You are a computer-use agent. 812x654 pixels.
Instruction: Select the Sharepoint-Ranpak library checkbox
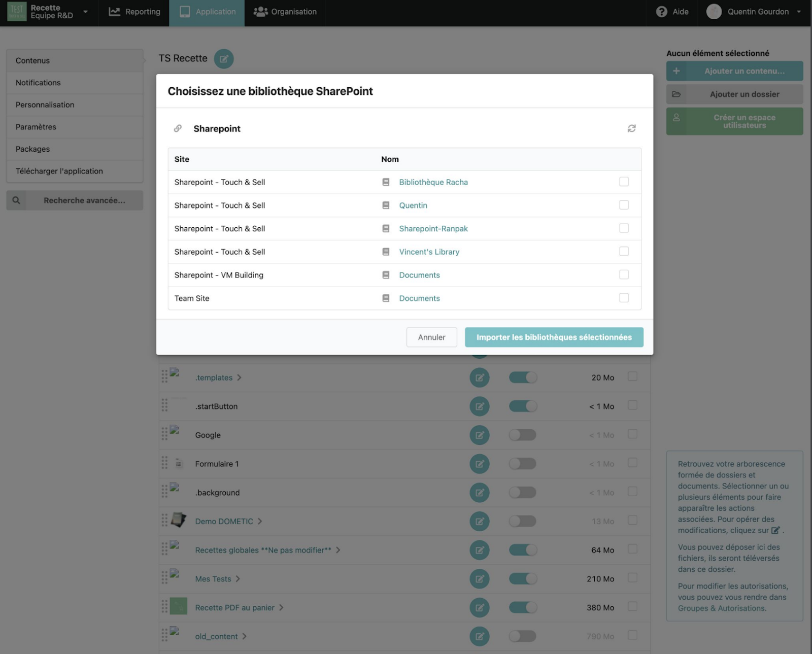tap(624, 228)
